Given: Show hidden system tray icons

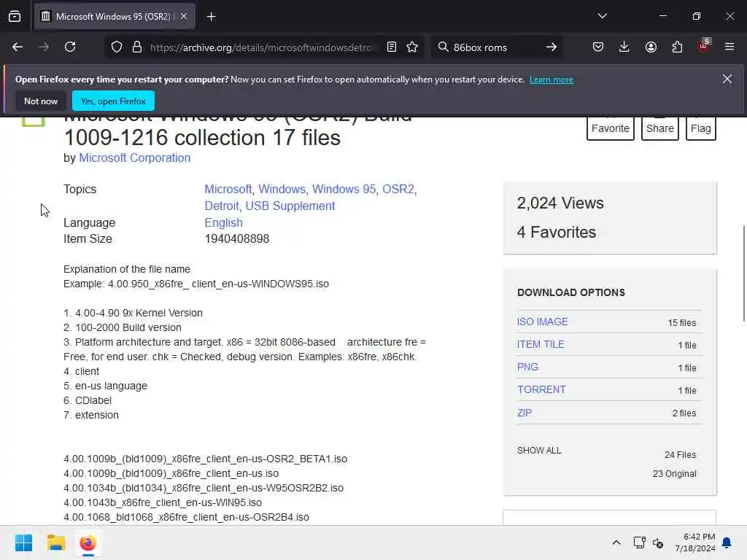Looking at the screenshot, I should (x=616, y=542).
